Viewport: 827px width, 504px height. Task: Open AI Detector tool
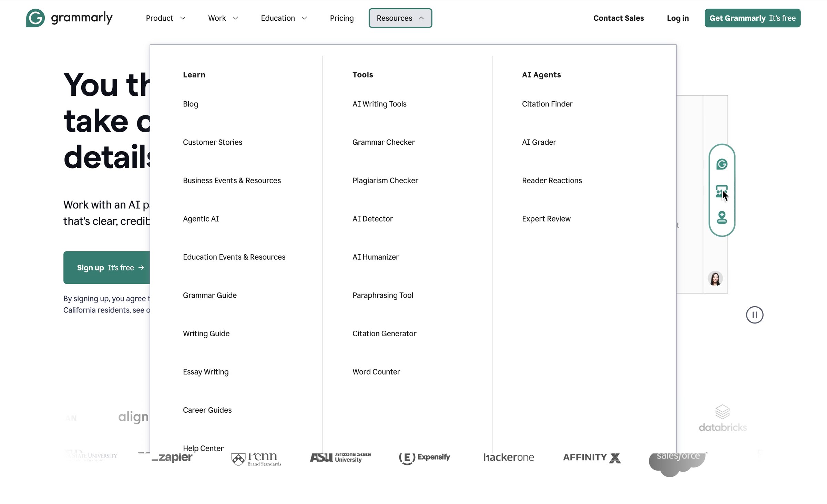372,219
